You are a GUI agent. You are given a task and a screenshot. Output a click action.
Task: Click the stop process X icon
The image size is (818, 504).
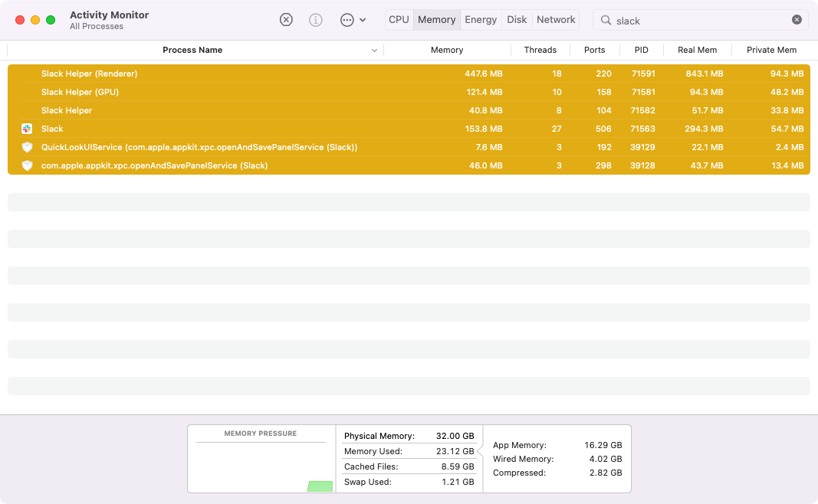[286, 20]
